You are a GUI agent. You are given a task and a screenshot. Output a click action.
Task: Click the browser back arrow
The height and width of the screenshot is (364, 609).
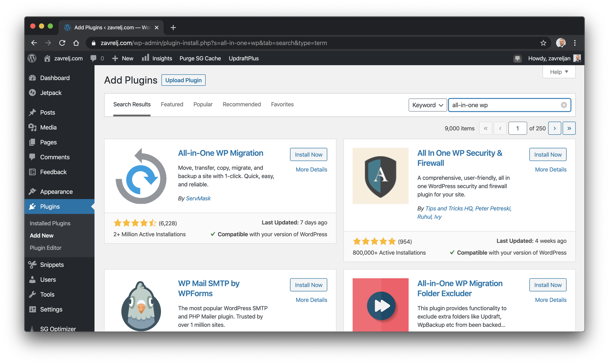point(34,43)
